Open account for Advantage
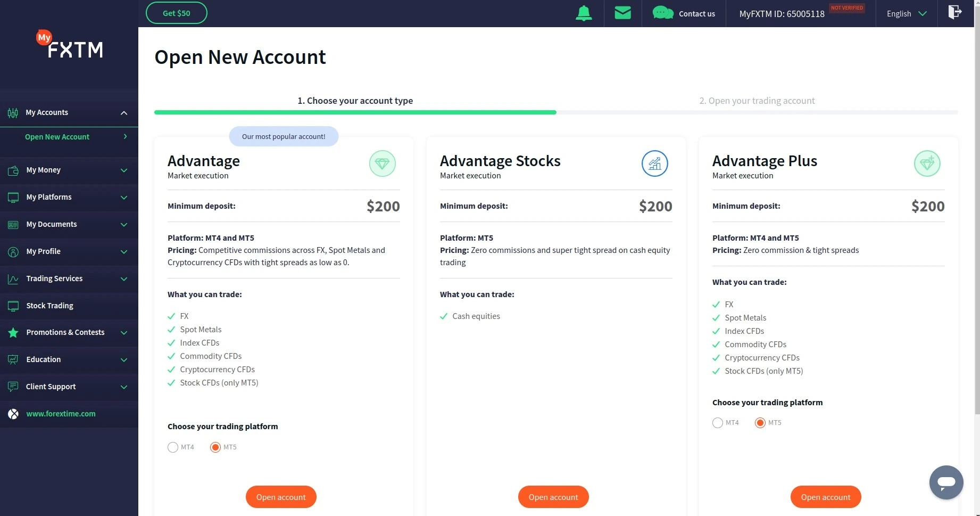Screen dimensions: 980x516 coord(281,497)
